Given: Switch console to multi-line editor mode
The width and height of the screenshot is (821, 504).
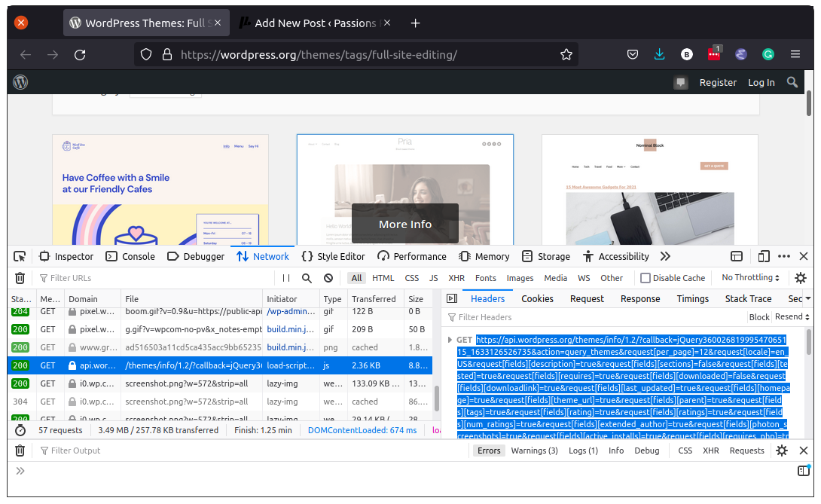Looking at the screenshot, I should [x=804, y=470].
